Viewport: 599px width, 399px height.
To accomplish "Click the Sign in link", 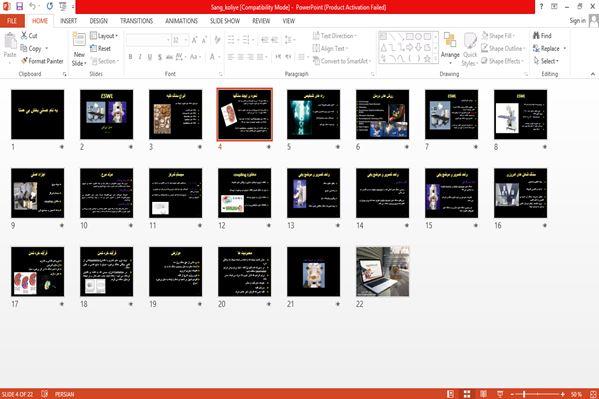I will [577, 21].
